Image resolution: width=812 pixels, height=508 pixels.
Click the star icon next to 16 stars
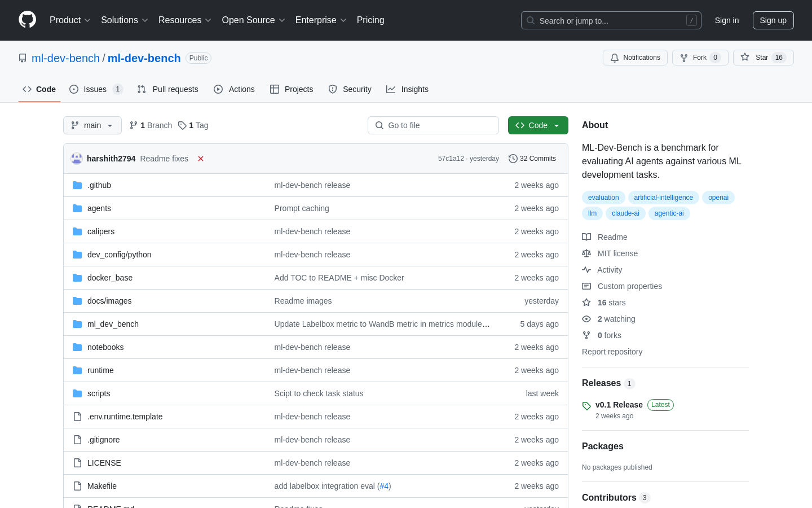tap(586, 303)
